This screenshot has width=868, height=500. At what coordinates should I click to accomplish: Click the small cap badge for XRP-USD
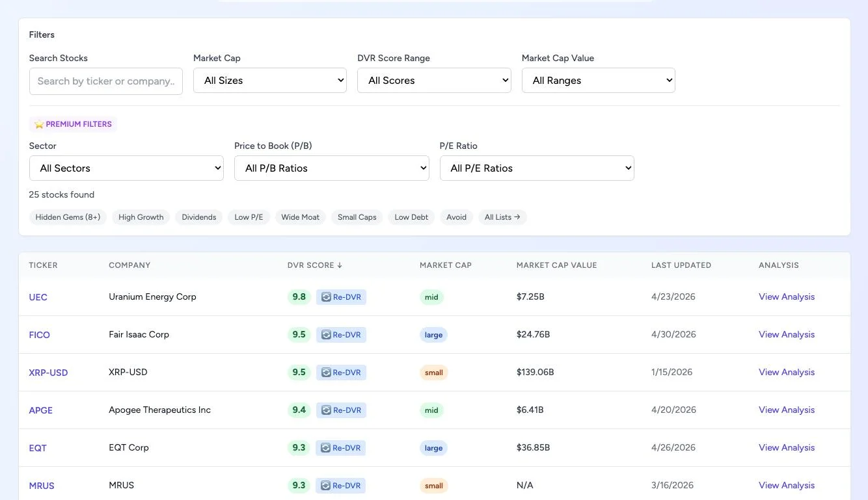[434, 373]
